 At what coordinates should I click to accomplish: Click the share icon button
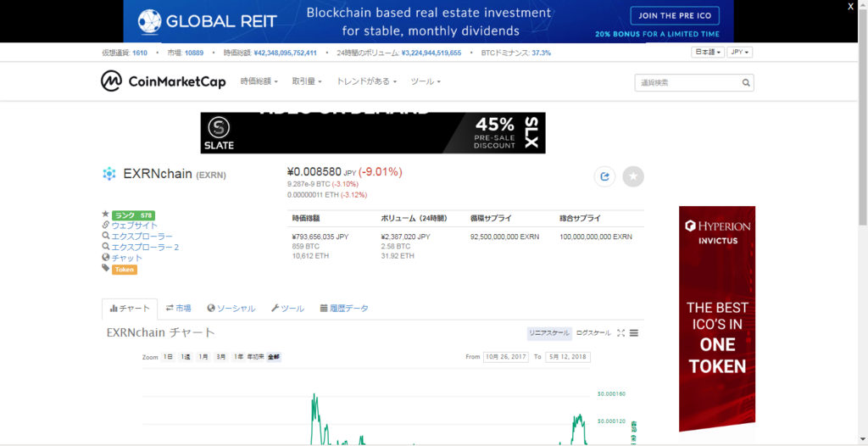coord(604,176)
